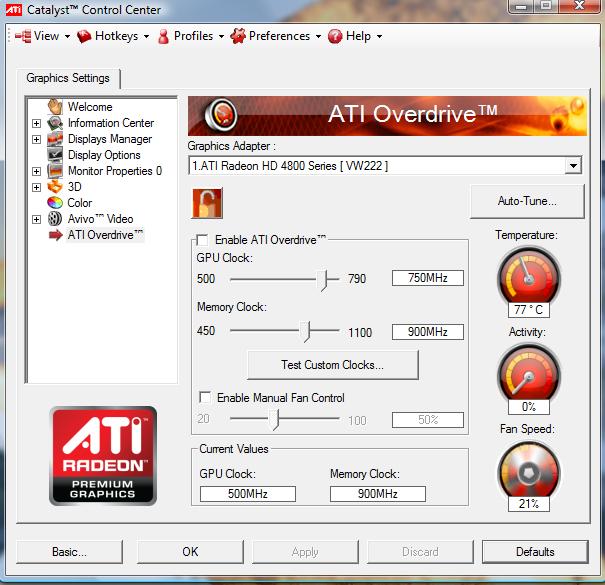Select the Displays Manager icon
Screen dimensions: 605x585
pos(55,139)
